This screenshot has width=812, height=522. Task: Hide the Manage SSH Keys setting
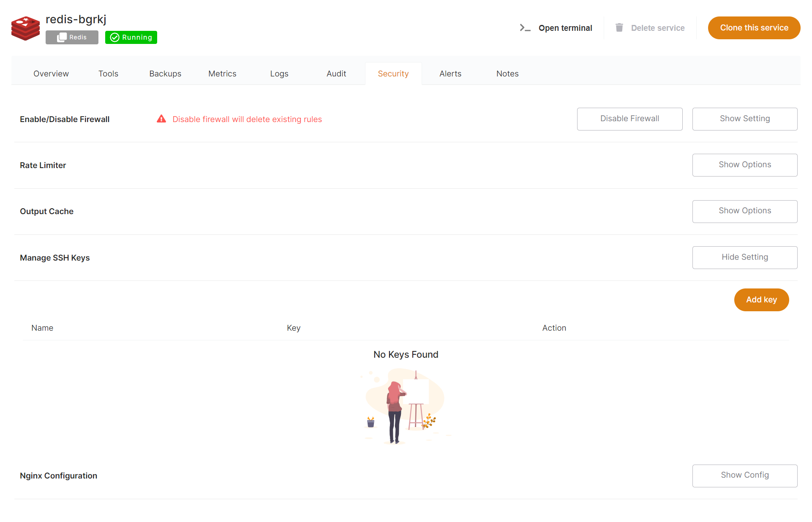point(744,257)
